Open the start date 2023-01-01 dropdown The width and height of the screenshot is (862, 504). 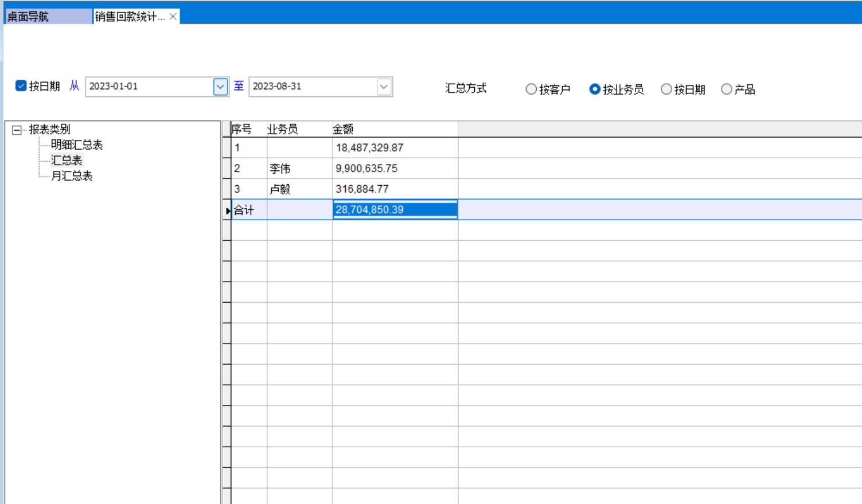220,87
